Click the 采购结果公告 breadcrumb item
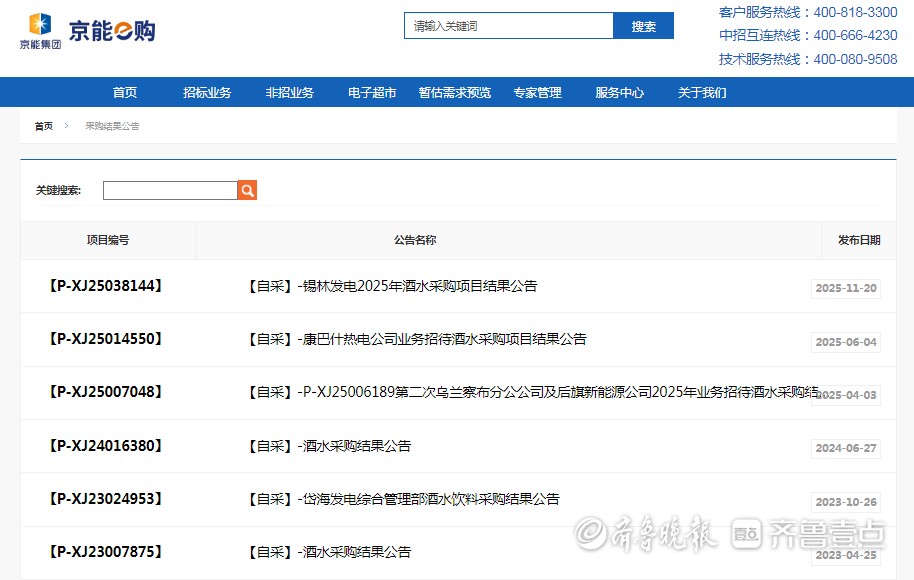914x580 pixels. pyautogui.click(x=112, y=127)
